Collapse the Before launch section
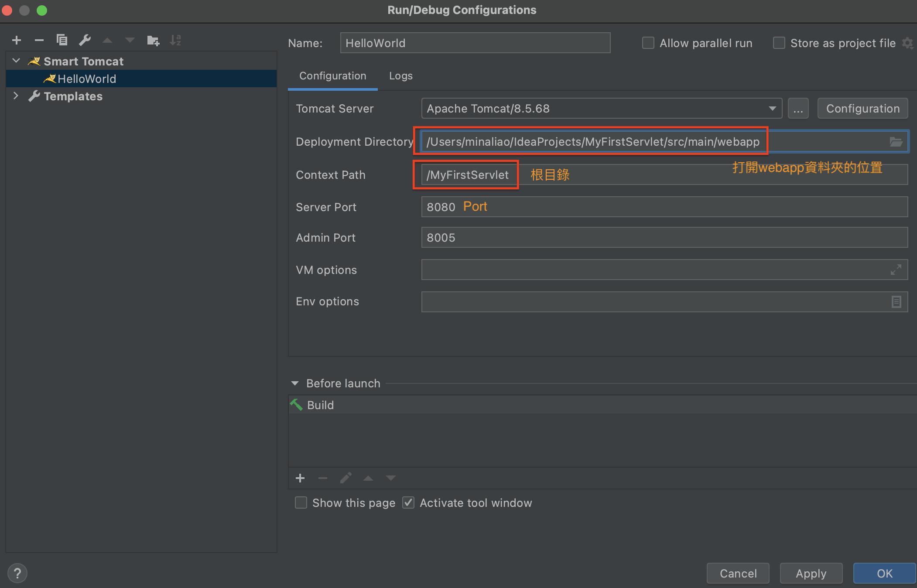917x588 pixels. coord(295,383)
